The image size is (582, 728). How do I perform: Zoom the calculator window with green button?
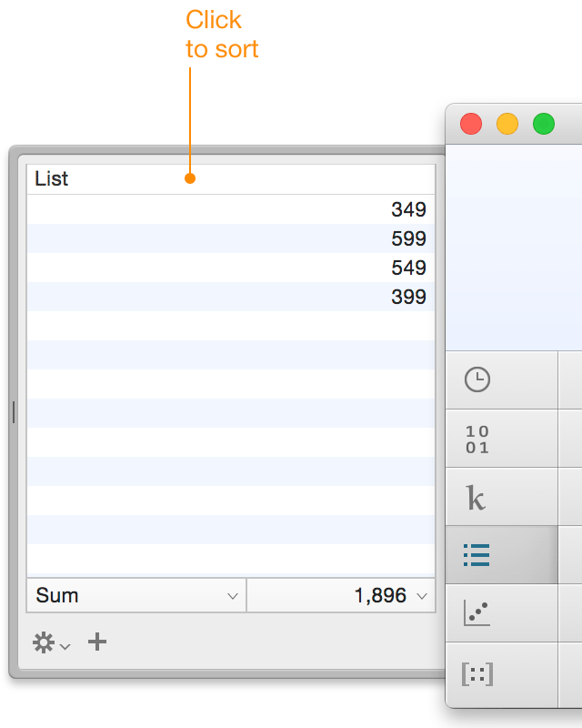click(x=544, y=124)
